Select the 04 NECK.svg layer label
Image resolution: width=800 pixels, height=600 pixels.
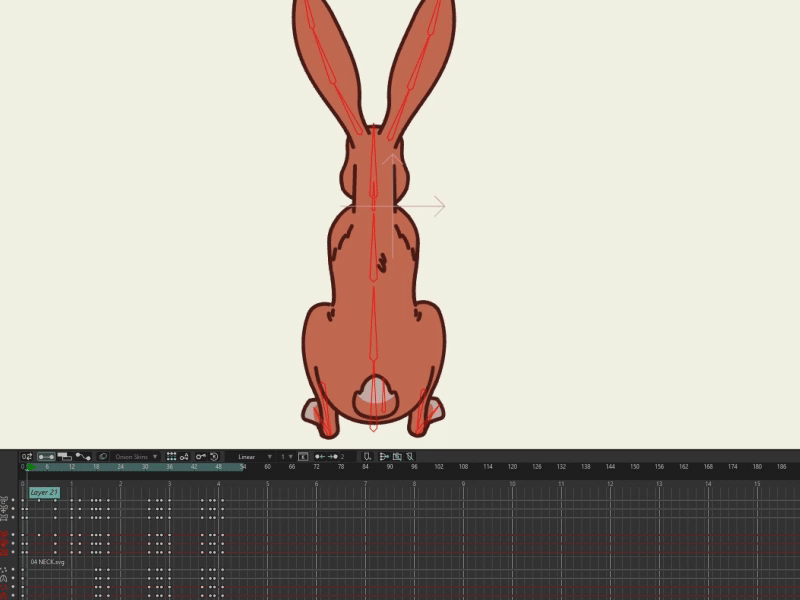47,562
